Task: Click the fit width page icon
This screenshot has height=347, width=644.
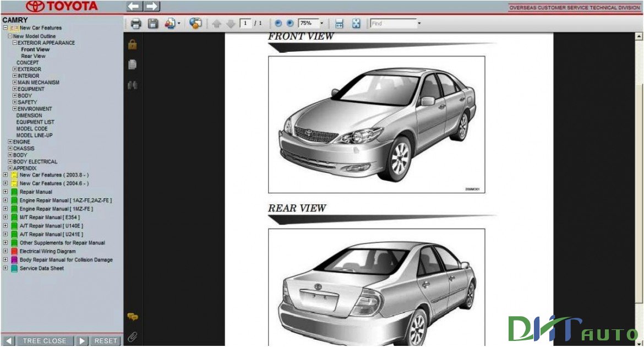Action: (339, 24)
